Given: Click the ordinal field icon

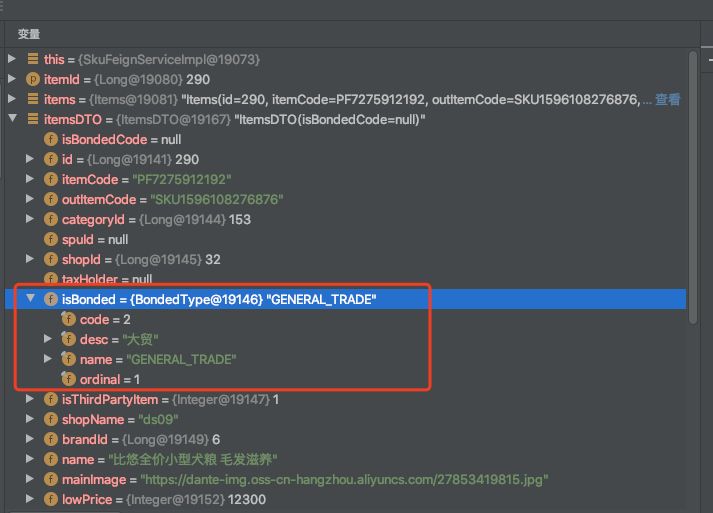Looking at the screenshot, I should 69,379.
